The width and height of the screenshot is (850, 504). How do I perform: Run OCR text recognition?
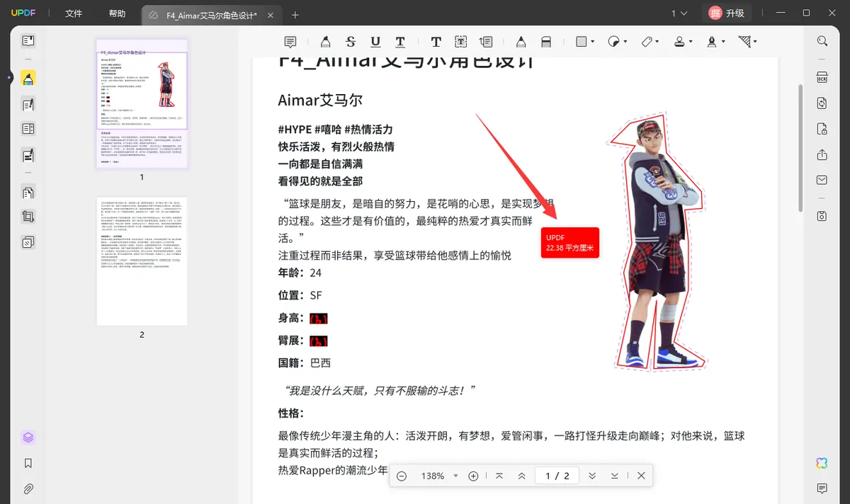(x=822, y=78)
